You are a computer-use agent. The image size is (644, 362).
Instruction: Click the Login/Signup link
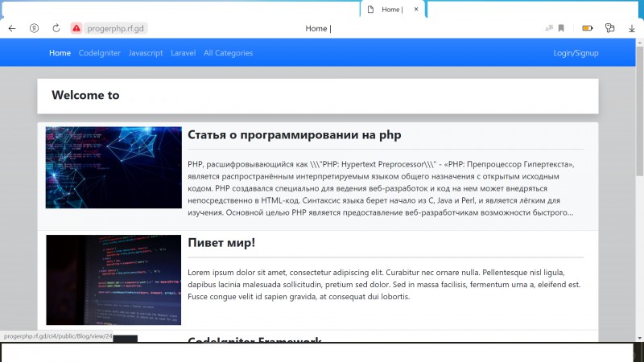pyautogui.click(x=576, y=53)
